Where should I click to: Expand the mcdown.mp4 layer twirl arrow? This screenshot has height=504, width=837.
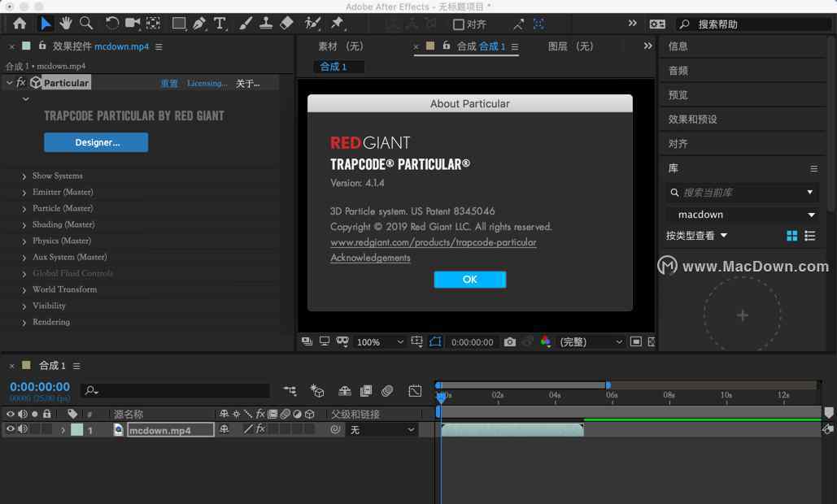click(63, 429)
